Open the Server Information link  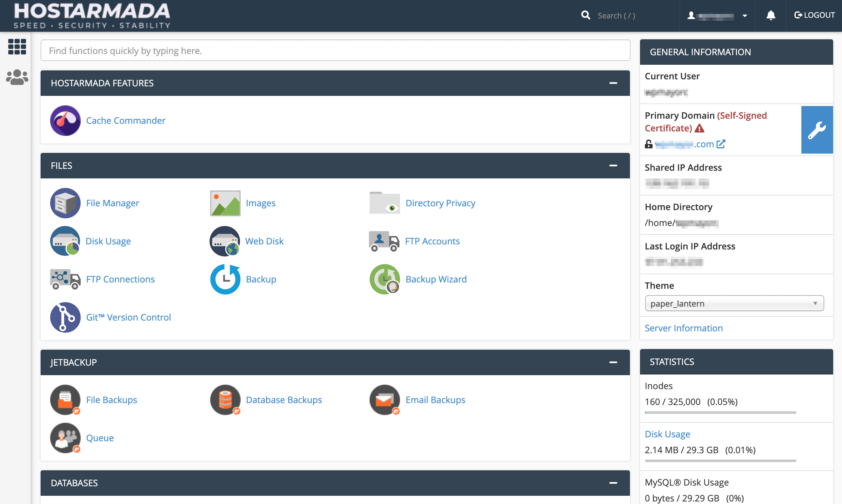(x=683, y=328)
